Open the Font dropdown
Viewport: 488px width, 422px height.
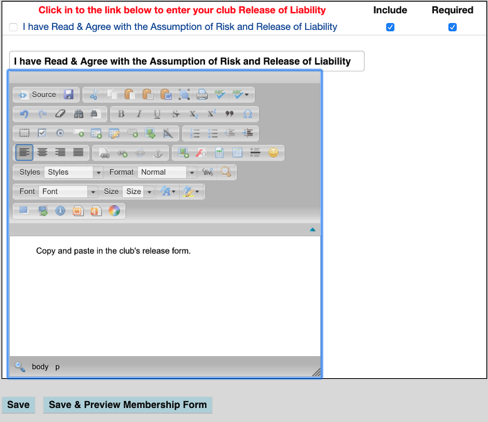tap(68, 192)
